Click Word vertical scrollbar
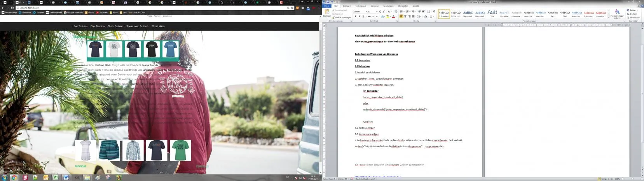Screen dimensions: 644x181 pyautogui.click(x=642, y=97)
